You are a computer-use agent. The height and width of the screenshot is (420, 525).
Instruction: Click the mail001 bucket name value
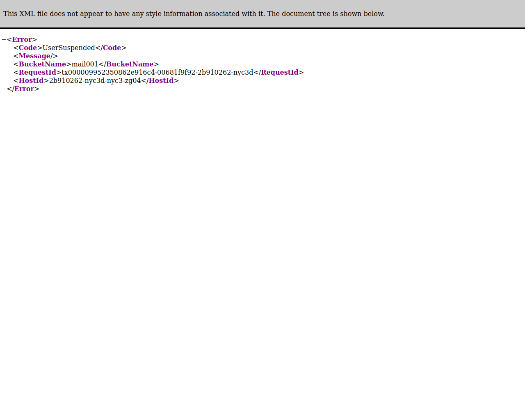85,64
